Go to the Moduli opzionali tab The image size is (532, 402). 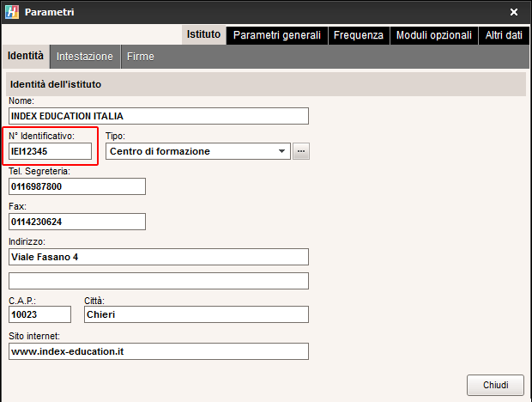point(434,35)
